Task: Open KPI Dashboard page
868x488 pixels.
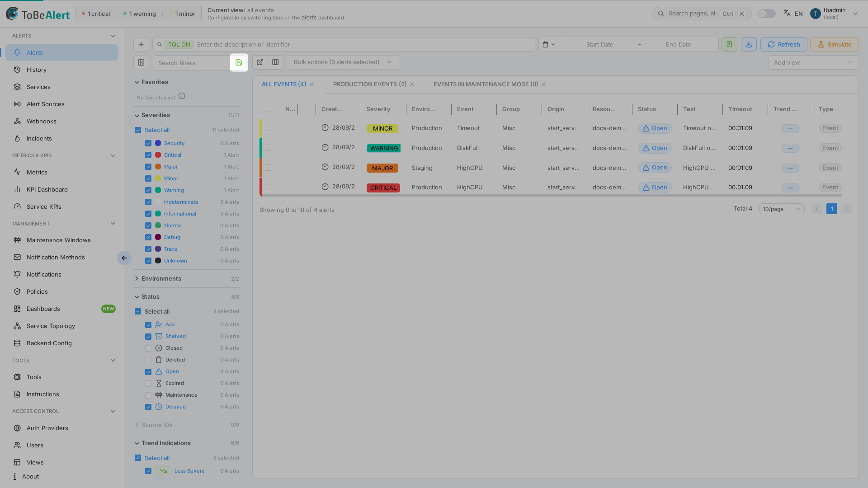Action: pos(62,189)
